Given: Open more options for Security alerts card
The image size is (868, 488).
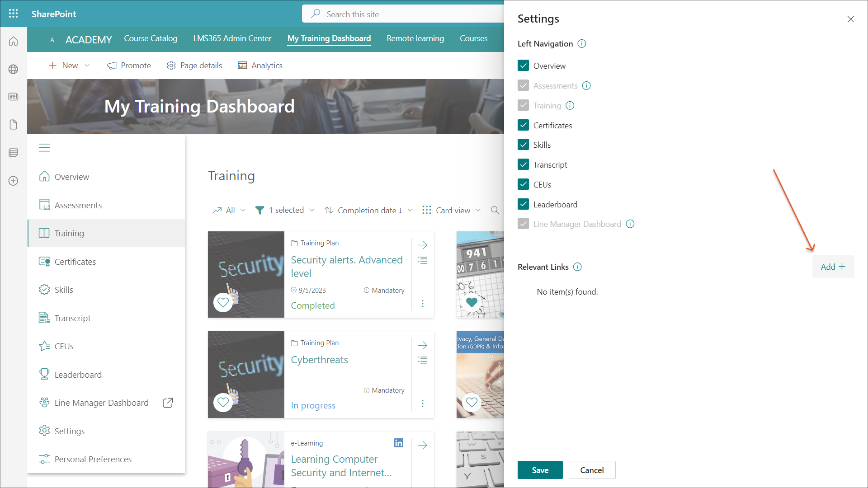Looking at the screenshot, I should click(423, 304).
